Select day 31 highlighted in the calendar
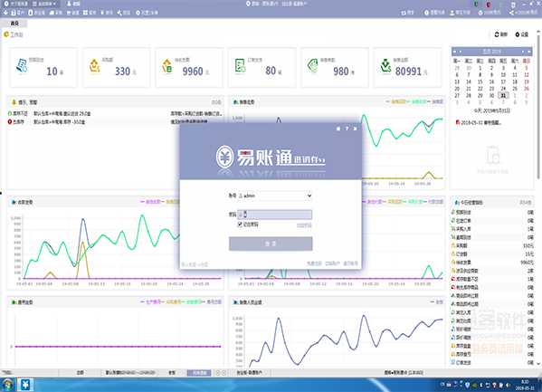Viewport: 542px width, 392px height. (503, 95)
